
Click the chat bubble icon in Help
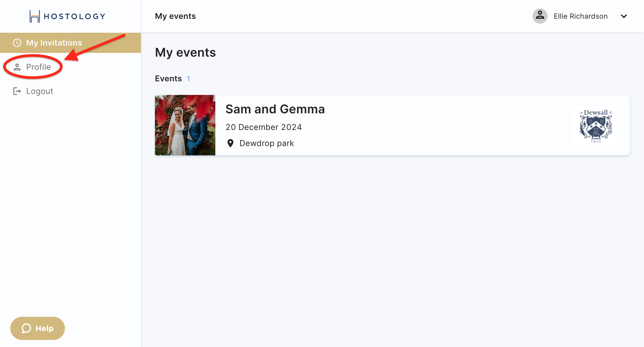coord(26,328)
